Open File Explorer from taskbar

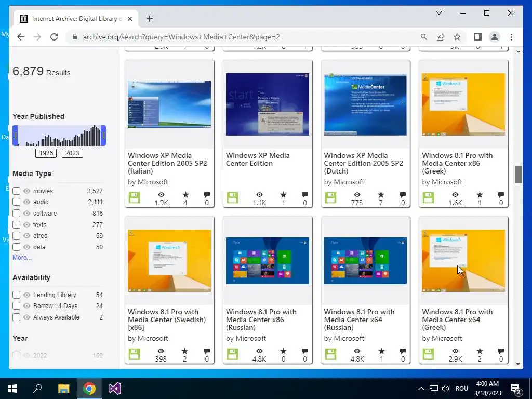tap(63, 389)
